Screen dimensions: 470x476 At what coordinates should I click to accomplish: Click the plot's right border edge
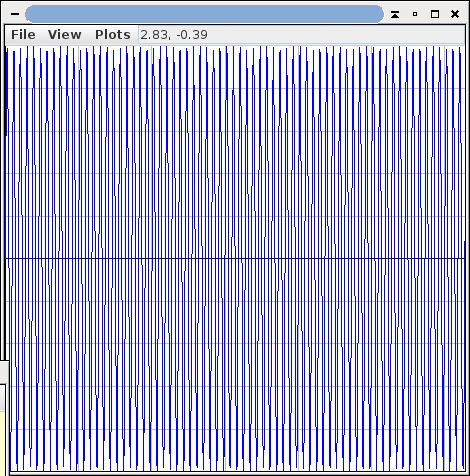[x=465, y=258]
